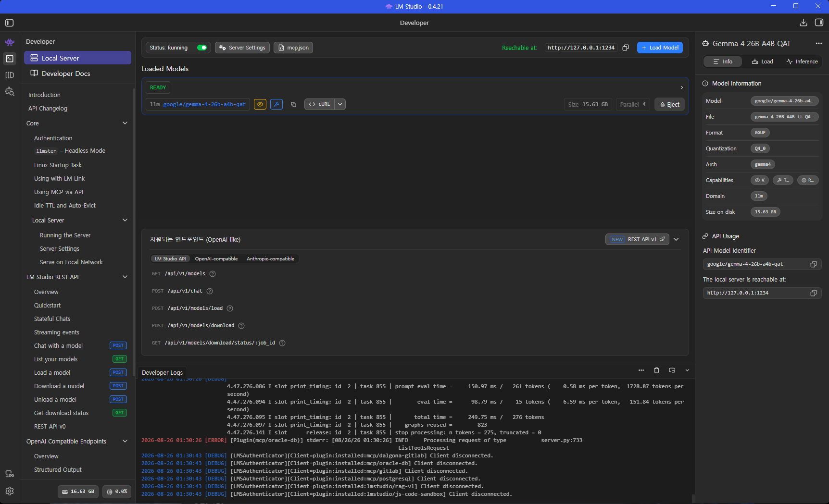The image size is (829, 504).
Task: Click the Reasoning capability badge
Action: 808,180
